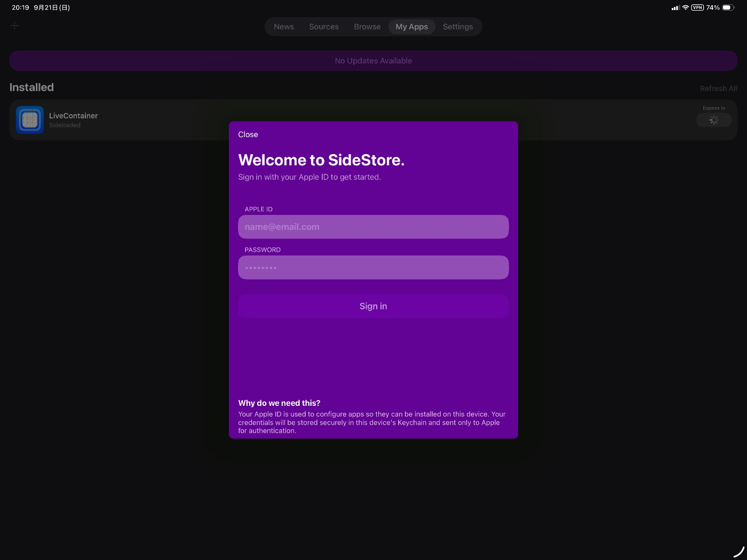Focus the Password input field
Screen dimensions: 747x560
(373, 267)
